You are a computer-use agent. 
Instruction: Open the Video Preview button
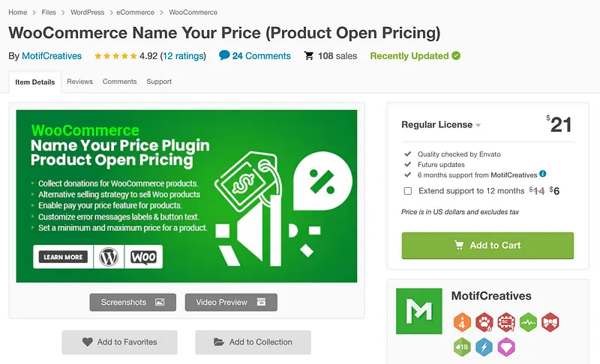tap(231, 302)
